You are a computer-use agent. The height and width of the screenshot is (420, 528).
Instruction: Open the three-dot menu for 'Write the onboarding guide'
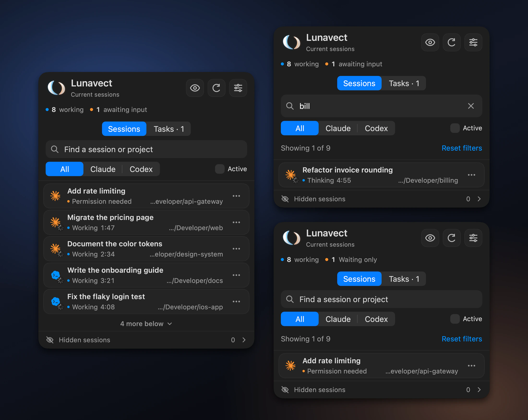[236, 275]
